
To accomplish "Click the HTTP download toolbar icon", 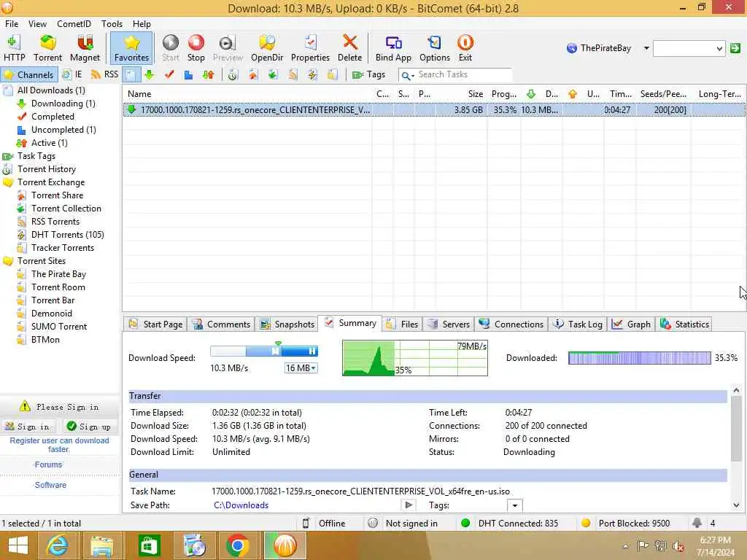I will pyautogui.click(x=15, y=48).
